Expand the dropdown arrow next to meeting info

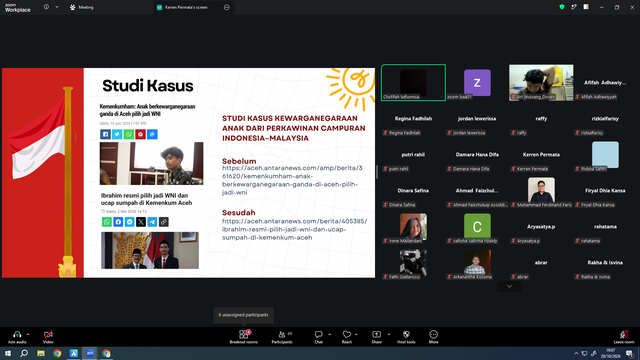coord(57,7)
